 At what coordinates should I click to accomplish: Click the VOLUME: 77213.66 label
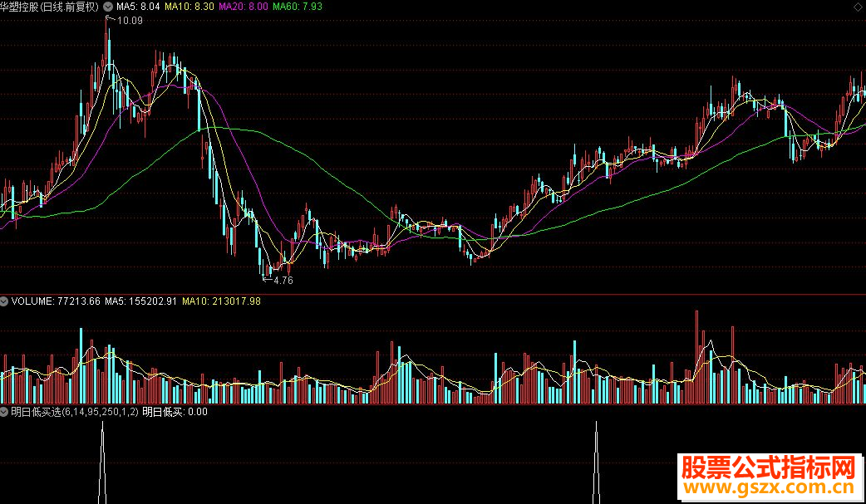pos(56,301)
